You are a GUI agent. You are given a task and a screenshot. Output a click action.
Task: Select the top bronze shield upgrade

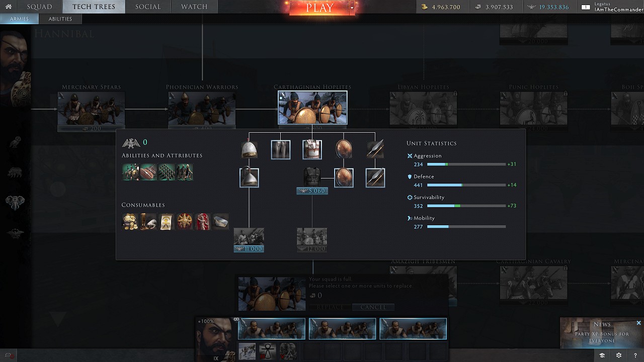coord(344,150)
